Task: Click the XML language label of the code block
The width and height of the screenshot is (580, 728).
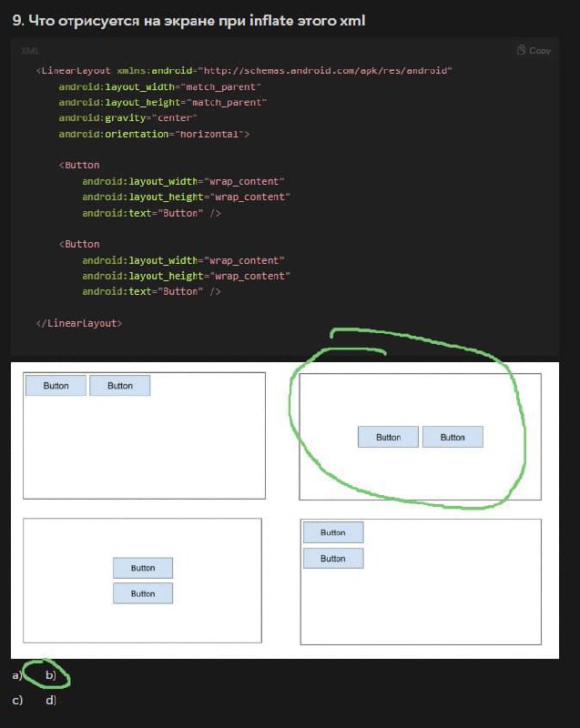Action: pyautogui.click(x=30, y=51)
